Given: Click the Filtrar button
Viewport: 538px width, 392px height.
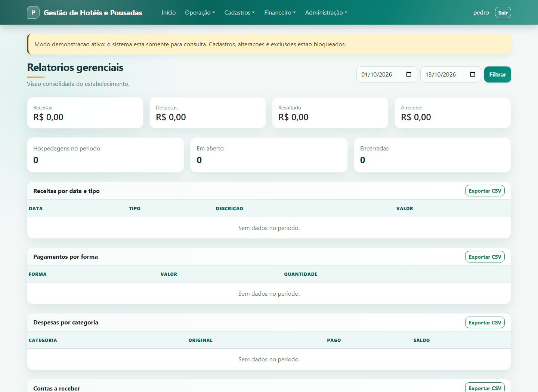Looking at the screenshot, I should point(497,74).
